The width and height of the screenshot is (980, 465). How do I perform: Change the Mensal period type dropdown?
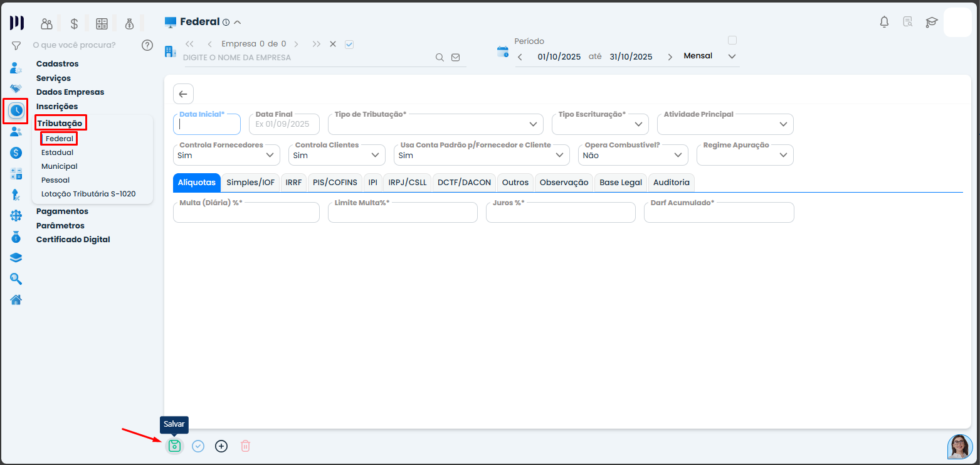[x=710, y=56]
